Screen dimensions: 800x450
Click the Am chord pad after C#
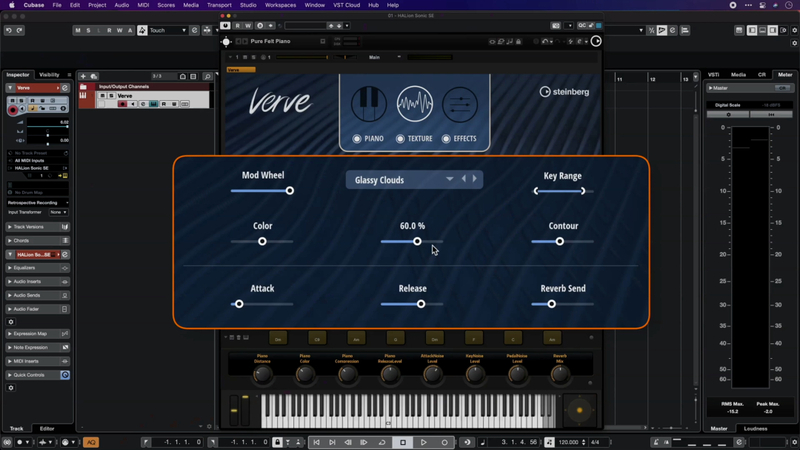[356, 338]
